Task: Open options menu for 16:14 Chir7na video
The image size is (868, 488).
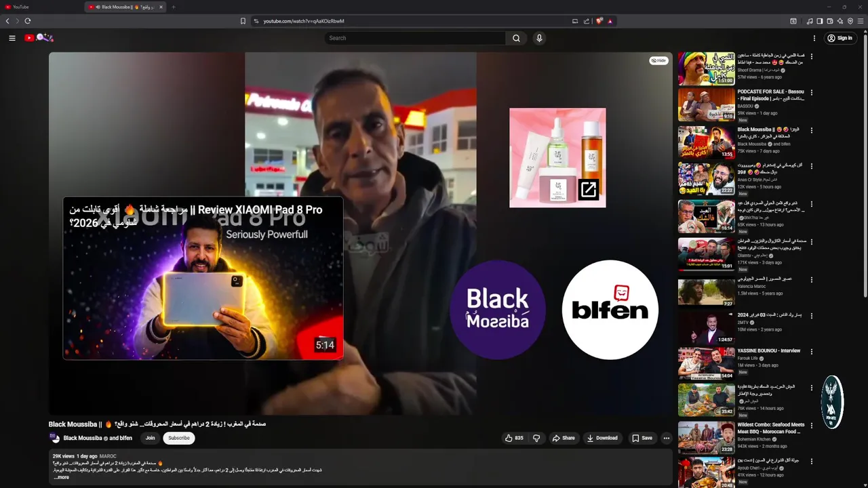Action: [811, 203]
